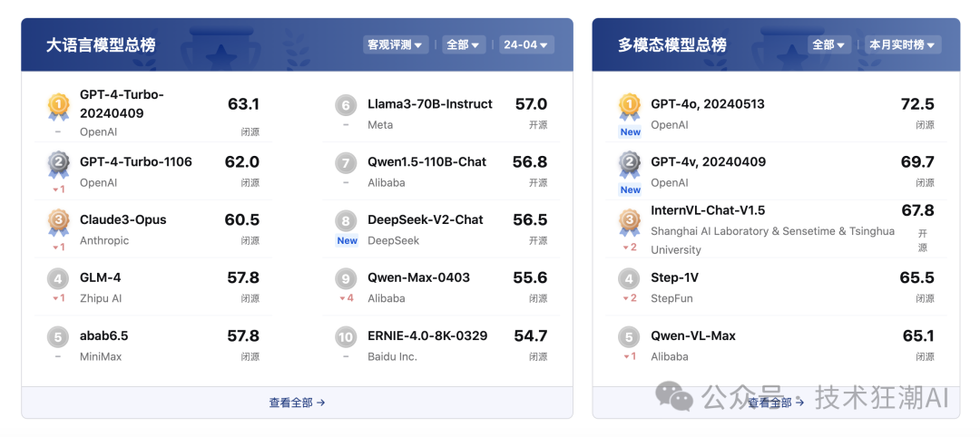Click model name Claude3-Opus

click(123, 219)
